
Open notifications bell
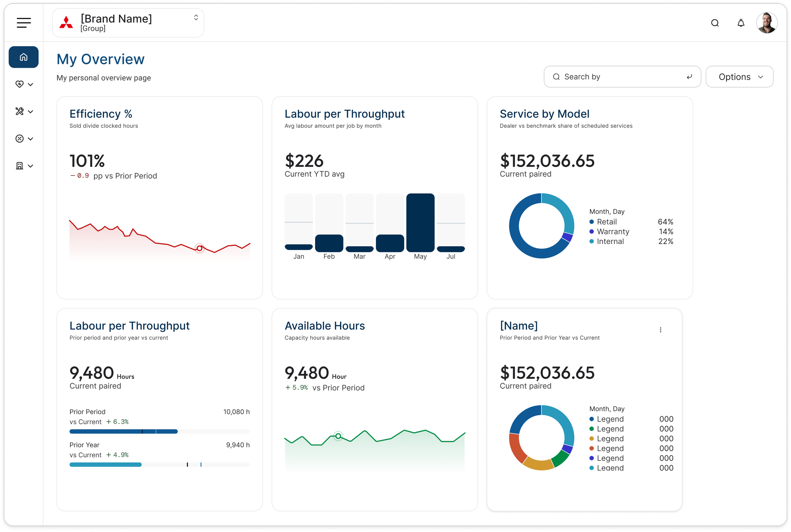pos(741,23)
